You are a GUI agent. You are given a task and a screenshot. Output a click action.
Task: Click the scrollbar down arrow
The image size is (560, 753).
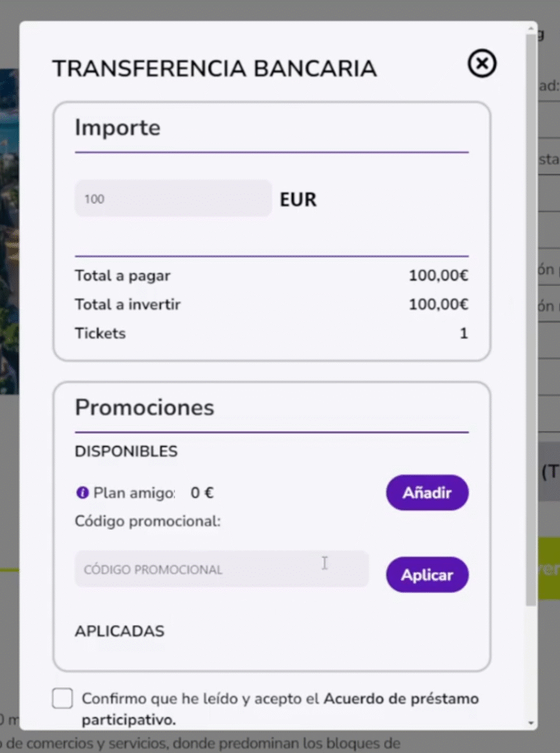pyautogui.click(x=531, y=723)
